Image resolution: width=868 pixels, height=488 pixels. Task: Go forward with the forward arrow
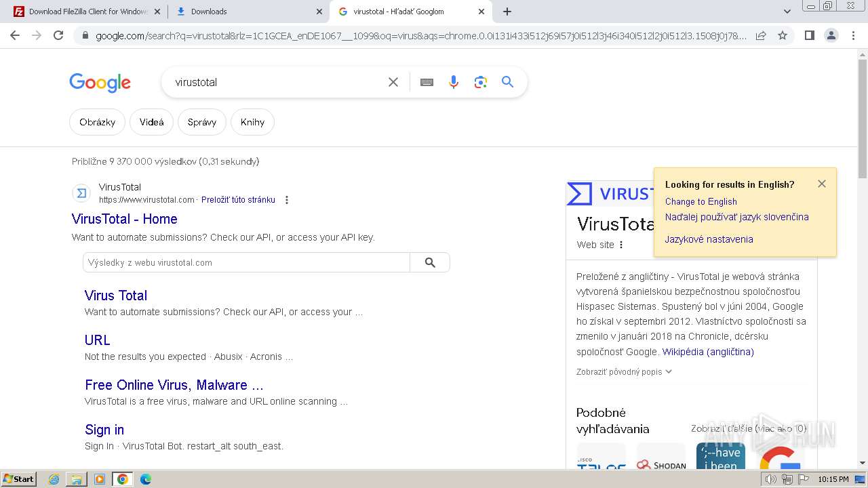(x=37, y=35)
